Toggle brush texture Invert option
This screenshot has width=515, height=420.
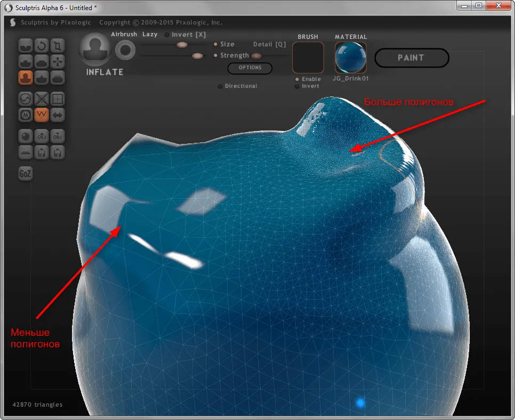click(307, 86)
